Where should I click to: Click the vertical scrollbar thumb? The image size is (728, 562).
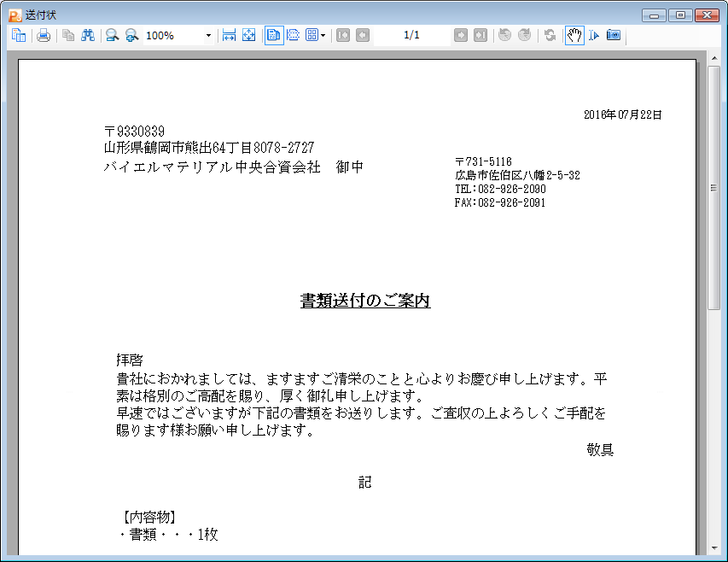[x=714, y=188]
